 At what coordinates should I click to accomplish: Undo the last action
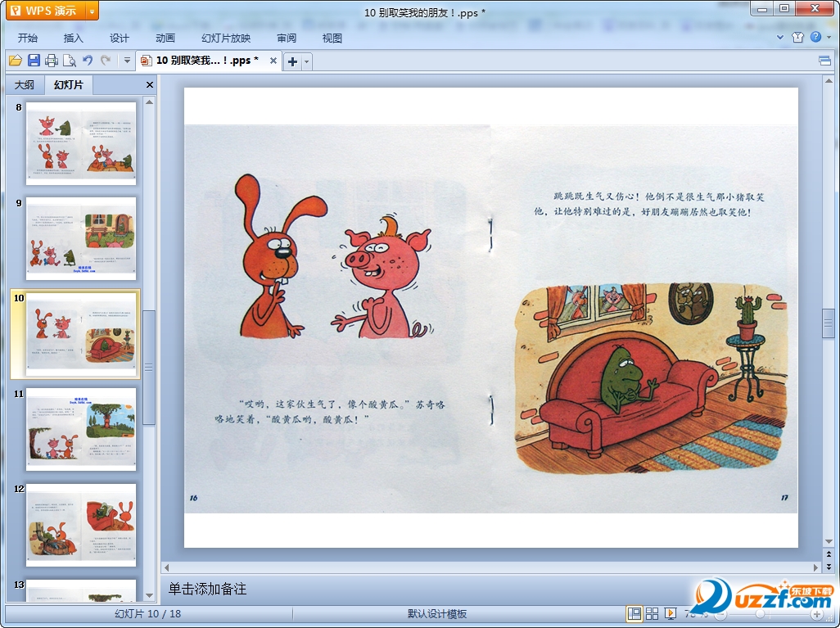(88, 61)
